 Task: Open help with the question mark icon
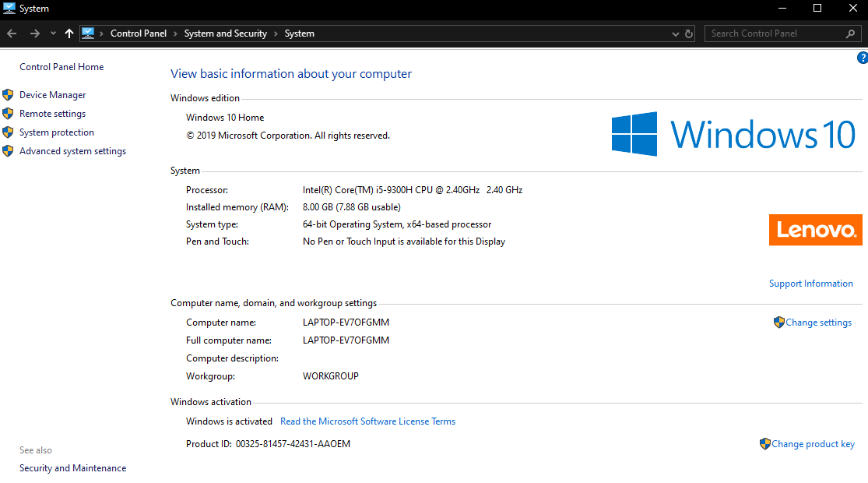(863, 58)
